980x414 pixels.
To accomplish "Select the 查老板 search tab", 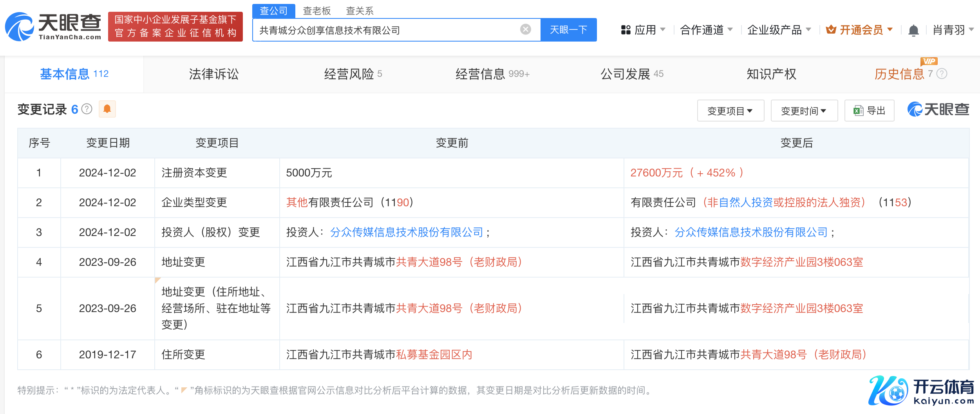I will (x=316, y=11).
